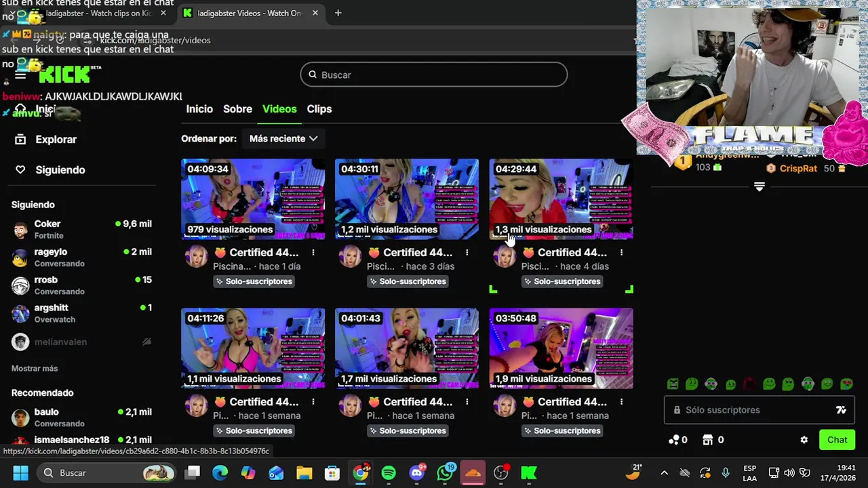Open the 7TV emote picker in chat
The image size is (868, 488).
pyautogui.click(x=841, y=409)
